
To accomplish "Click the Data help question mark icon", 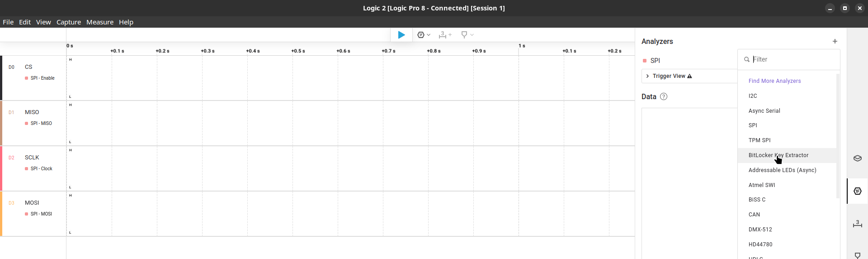I will click(664, 96).
